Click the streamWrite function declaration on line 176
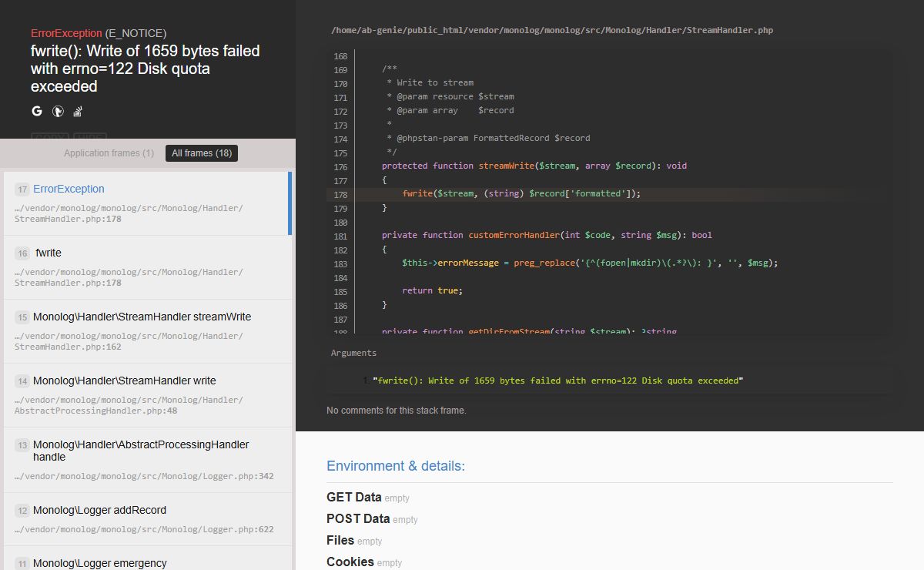Image resolution: width=924 pixels, height=570 pixels. 534,166
